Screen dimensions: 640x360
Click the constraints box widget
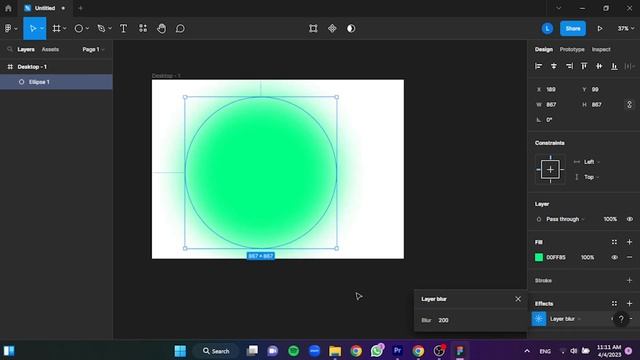click(550, 169)
